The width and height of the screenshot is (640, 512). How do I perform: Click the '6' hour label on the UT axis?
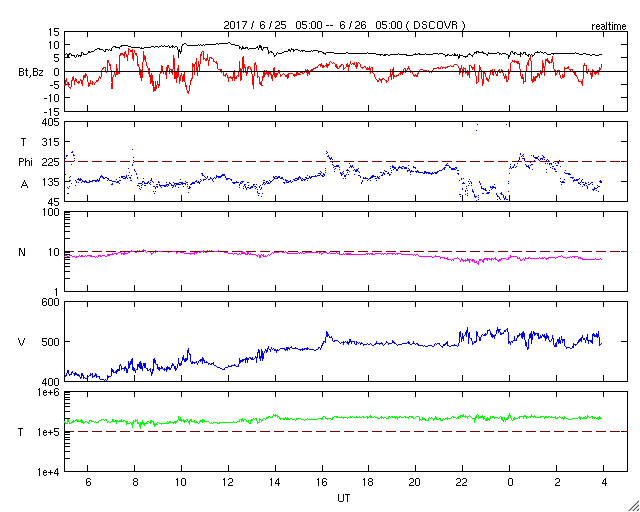click(x=88, y=483)
